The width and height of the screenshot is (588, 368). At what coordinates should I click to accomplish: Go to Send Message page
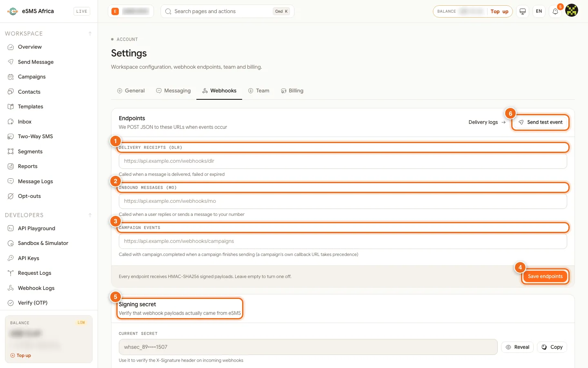click(x=49, y=62)
